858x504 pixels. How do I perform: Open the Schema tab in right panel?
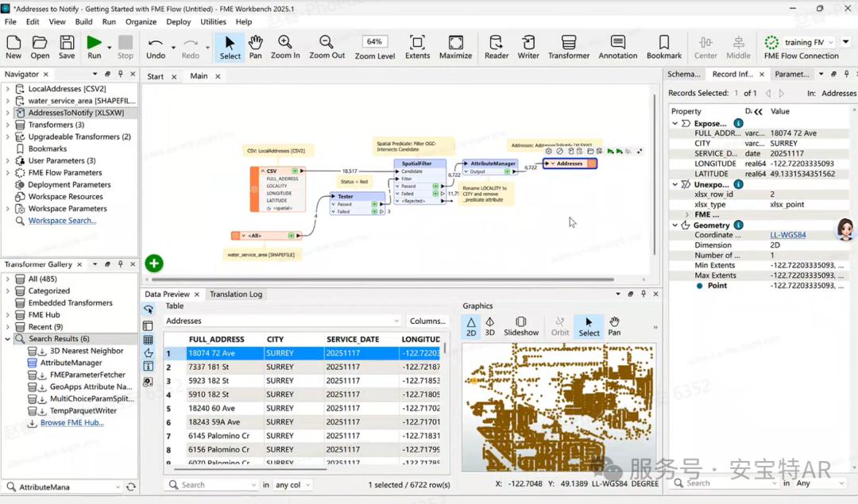[683, 75]
